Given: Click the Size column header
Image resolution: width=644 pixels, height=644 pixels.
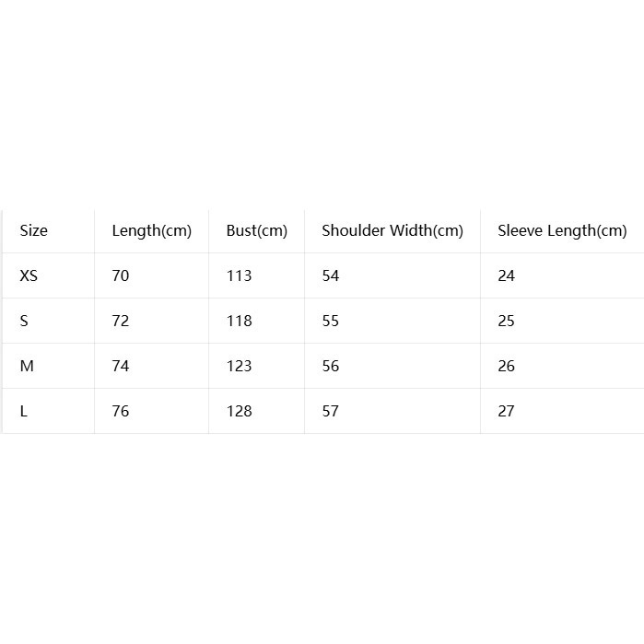Looking at the screenshot, I should click(x=34, y=230).
